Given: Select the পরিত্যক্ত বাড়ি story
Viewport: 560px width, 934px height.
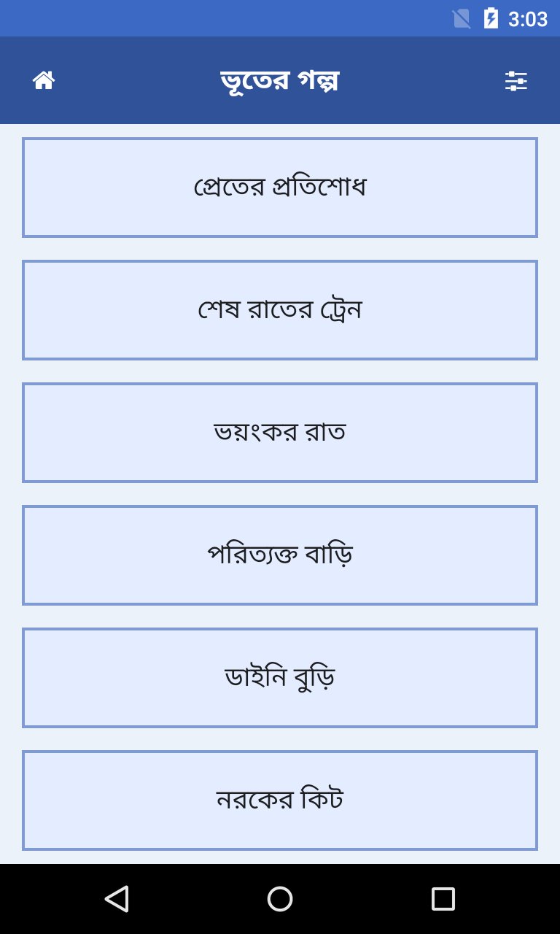Looking at the screenshot, I should click(x=280, y=555).
